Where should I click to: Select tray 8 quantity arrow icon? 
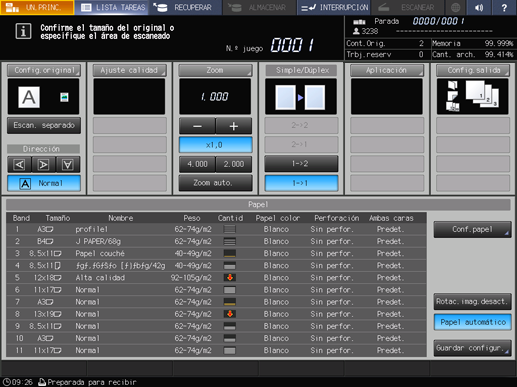[x=230, y=314]
